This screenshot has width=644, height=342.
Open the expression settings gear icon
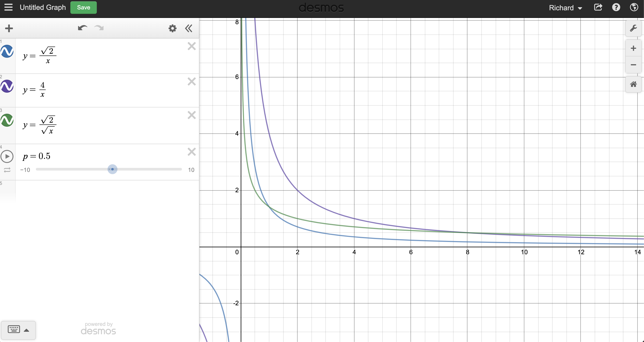coord(172,28)
